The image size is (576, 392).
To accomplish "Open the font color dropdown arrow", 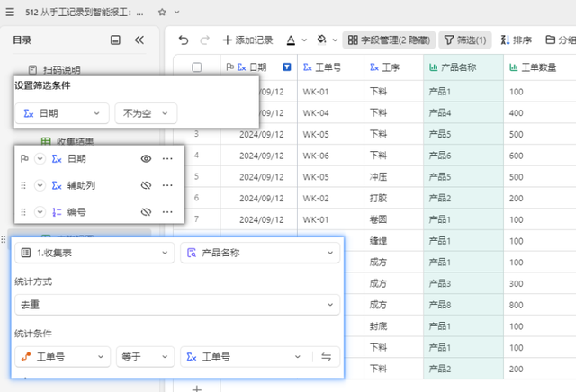I will [304, 40].
